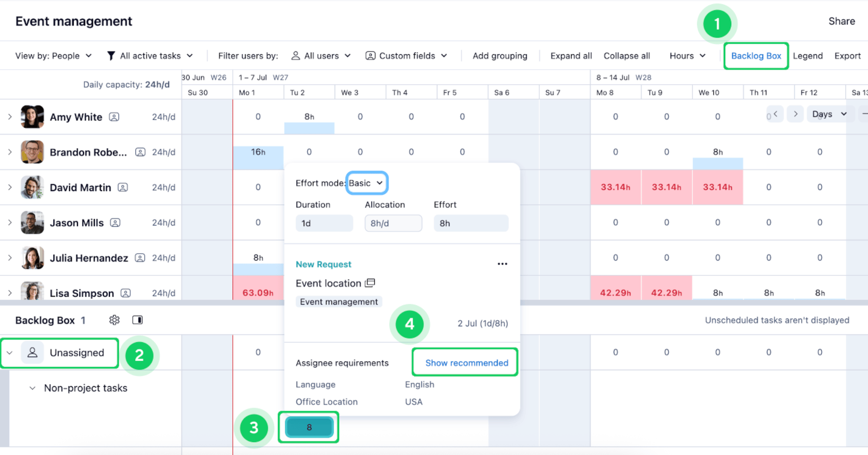Open more options via three-dot icon
868x455 pixels.
tap(502, 264)
